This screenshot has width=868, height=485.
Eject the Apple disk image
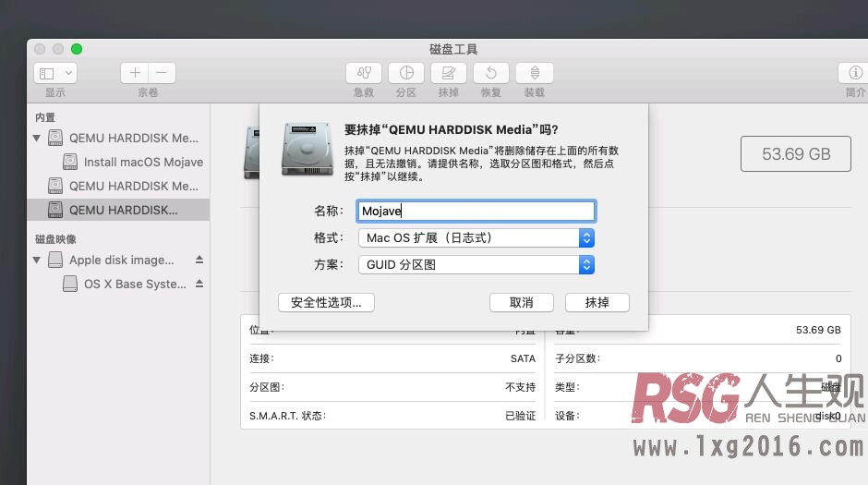(199, 260)
